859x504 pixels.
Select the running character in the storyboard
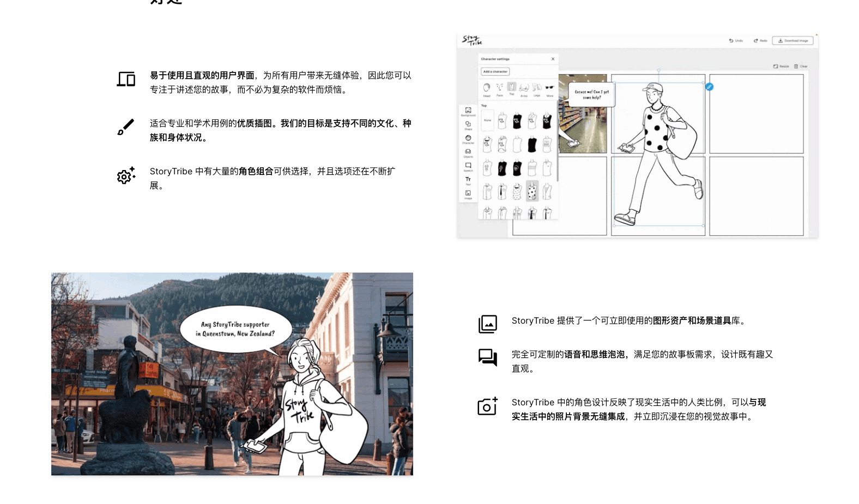tap(658, 154)
